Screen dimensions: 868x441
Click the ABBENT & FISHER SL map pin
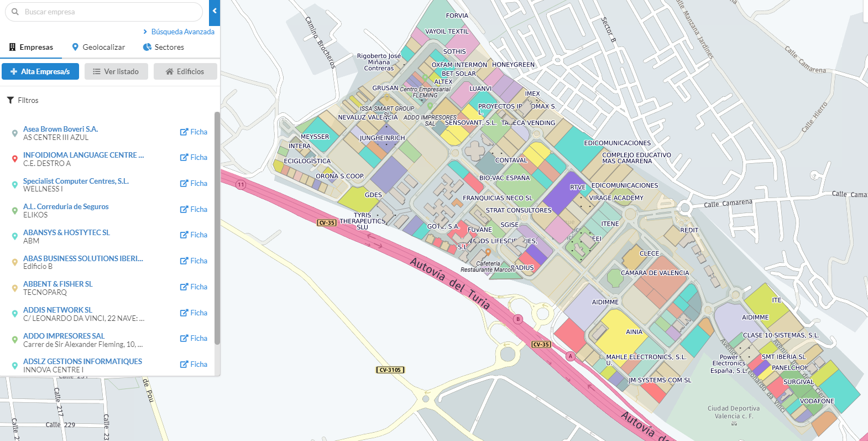point(15,288)
